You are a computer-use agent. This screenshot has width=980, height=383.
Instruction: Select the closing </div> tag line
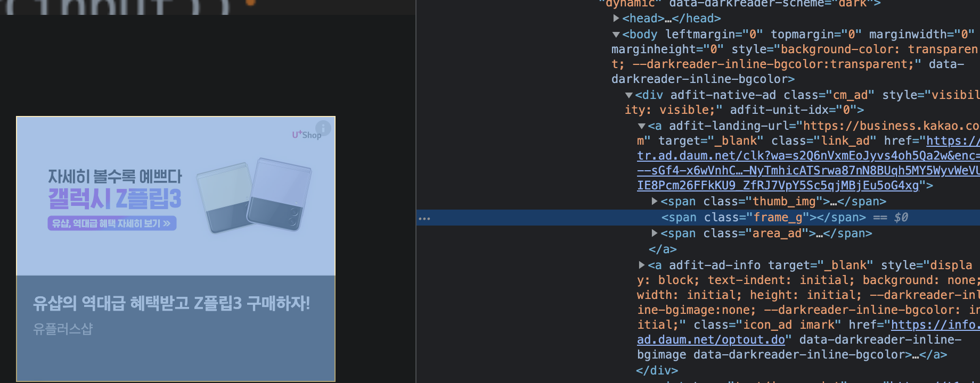[x=657, y=370]
